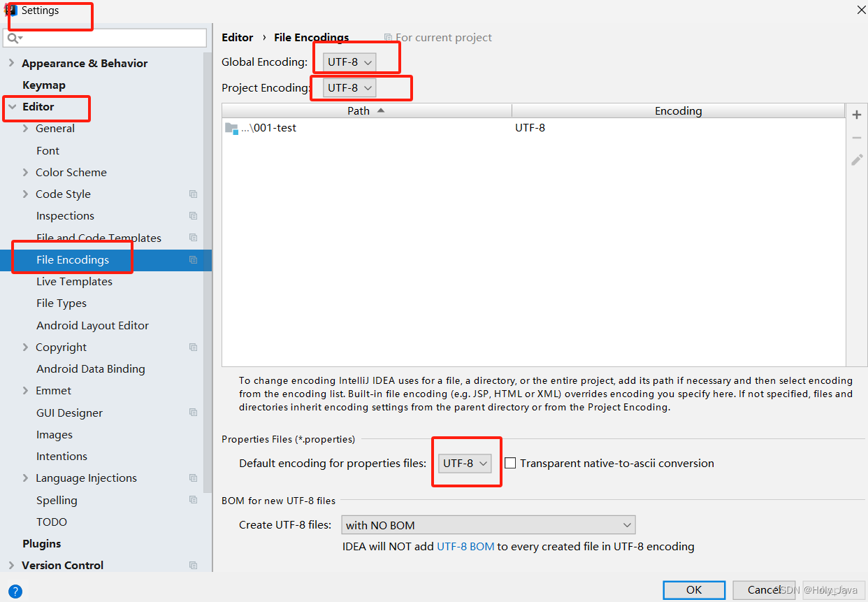The image size is (868, 602).
Task: Open File Types settings page
Action: click(62, 303)
